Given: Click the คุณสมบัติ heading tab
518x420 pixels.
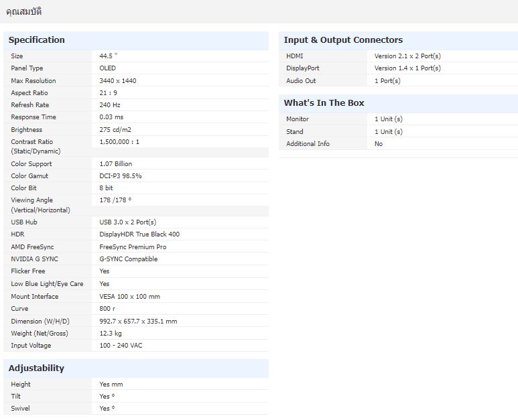Looking at the screenshot, I should point(23,12).
